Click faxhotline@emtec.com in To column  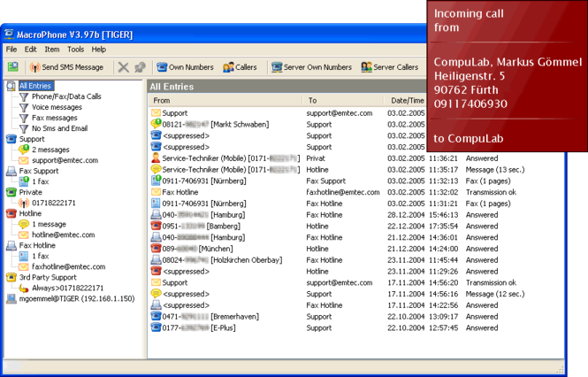(x=343, y=192)
